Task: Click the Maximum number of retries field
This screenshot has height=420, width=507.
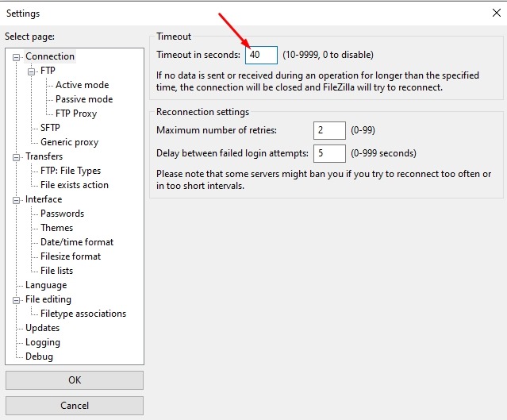Action: tap(329, 130)
